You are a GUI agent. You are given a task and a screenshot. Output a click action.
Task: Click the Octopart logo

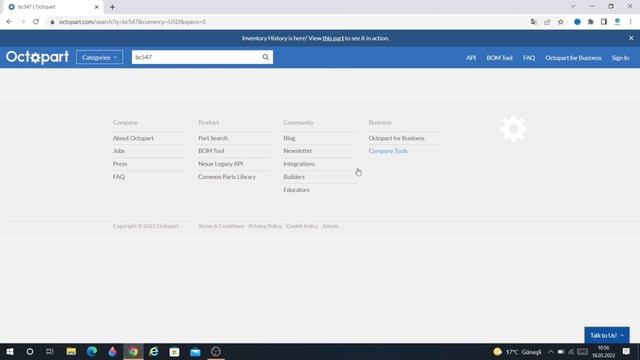tap(37, 57)
